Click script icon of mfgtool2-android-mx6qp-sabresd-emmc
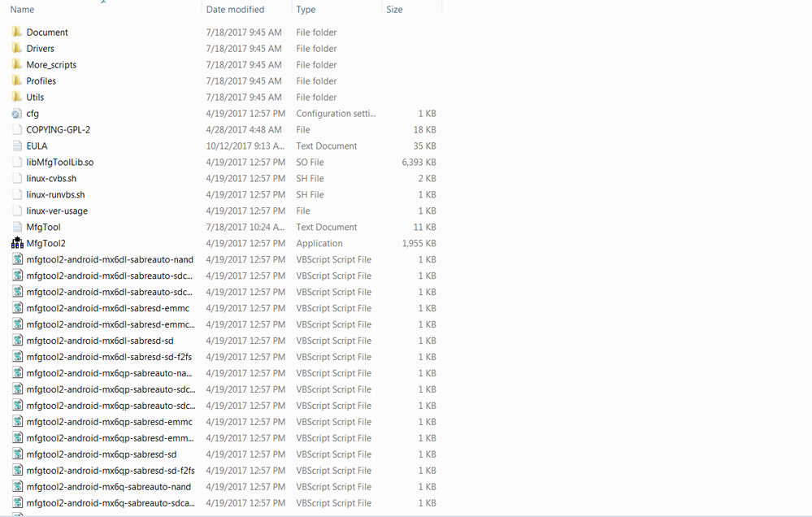The height and width of the screenshot is (517, 812). pyautogui.click(x=18, y=422)
